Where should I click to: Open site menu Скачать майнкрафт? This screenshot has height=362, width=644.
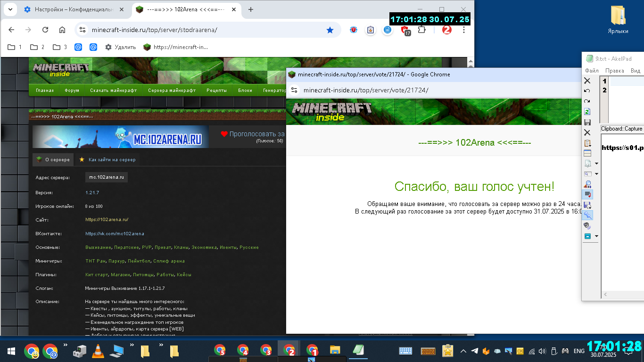pos(114,90)
